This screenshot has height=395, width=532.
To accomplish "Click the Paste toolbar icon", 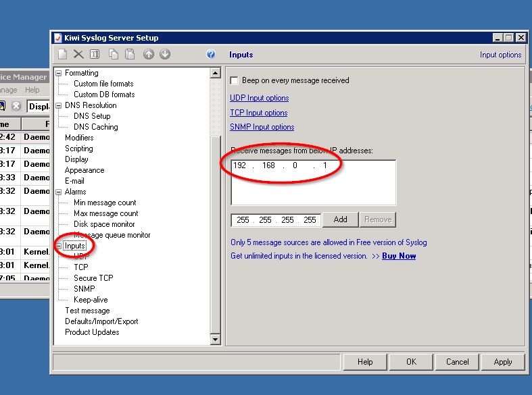I will coord(130,54).
